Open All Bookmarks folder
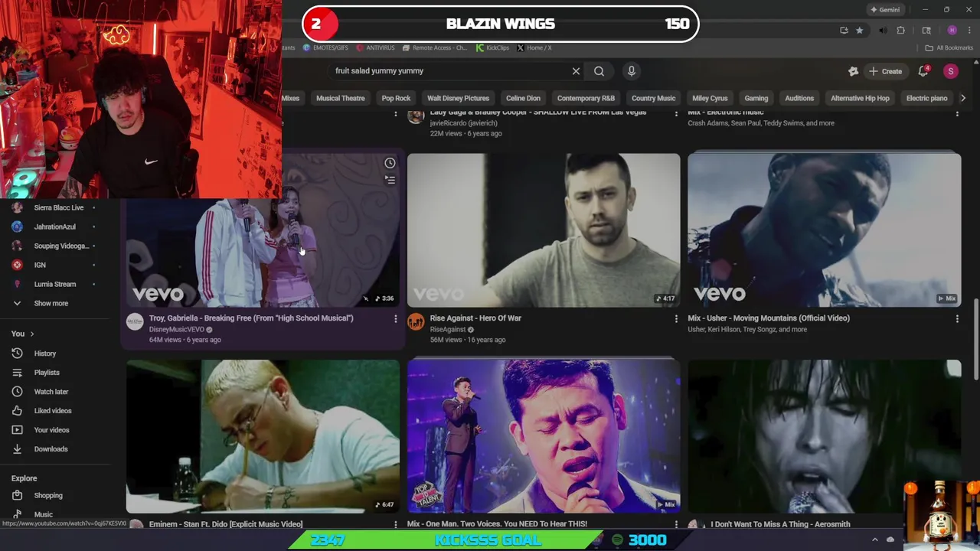Screen dimensions: 980x551 pyautogui.click(x=949, y=47)
